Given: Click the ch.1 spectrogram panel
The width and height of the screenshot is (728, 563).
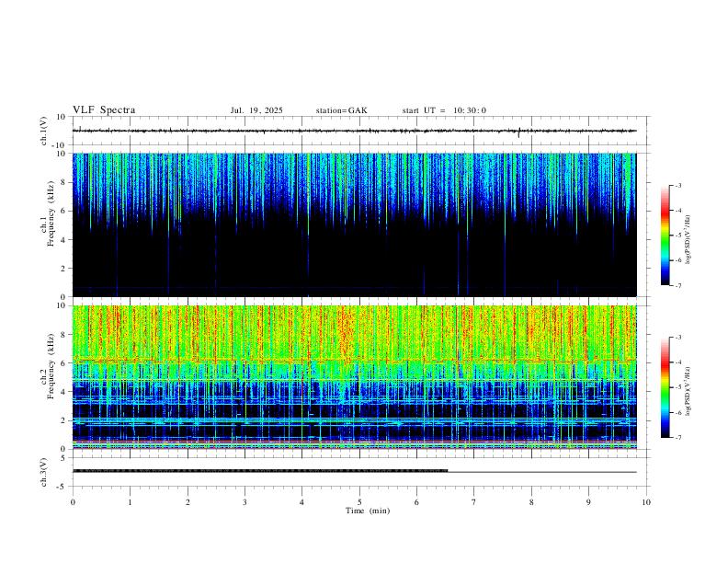Looking at the screenshot, I should (354, 224).
